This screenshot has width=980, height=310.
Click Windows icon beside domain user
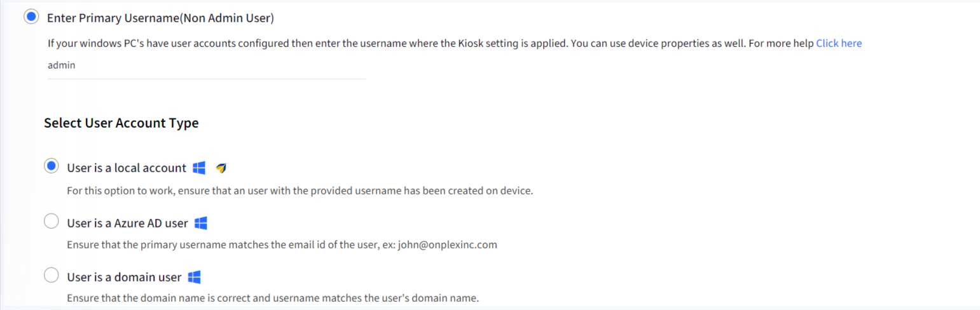click(195, 277)
